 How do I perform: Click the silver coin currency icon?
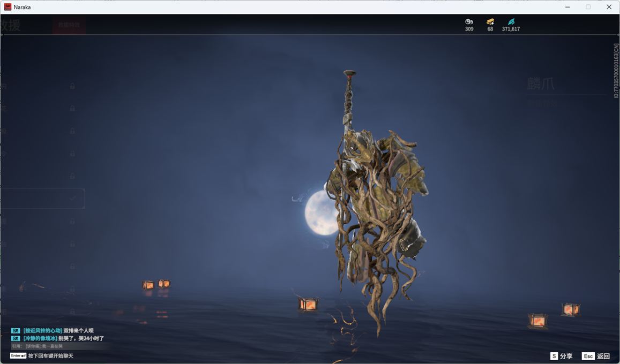[469, 21]
